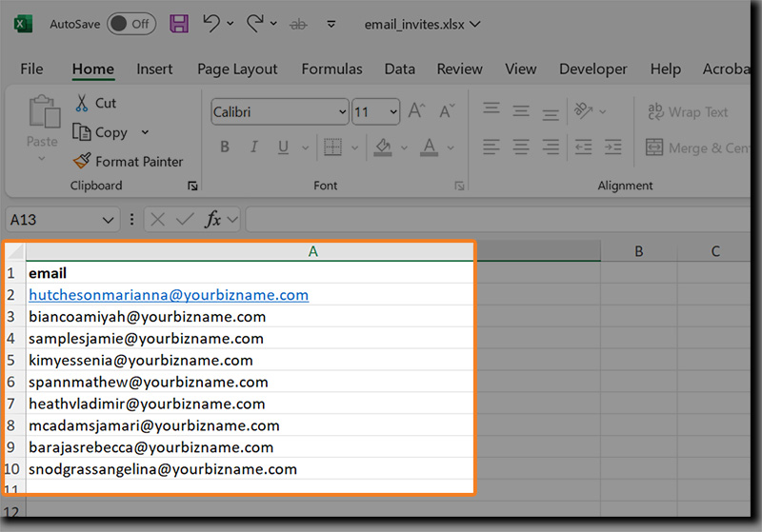Click the Wrap Text button
The width and height of the screenshot is (762, 532).
click(688, 112)
